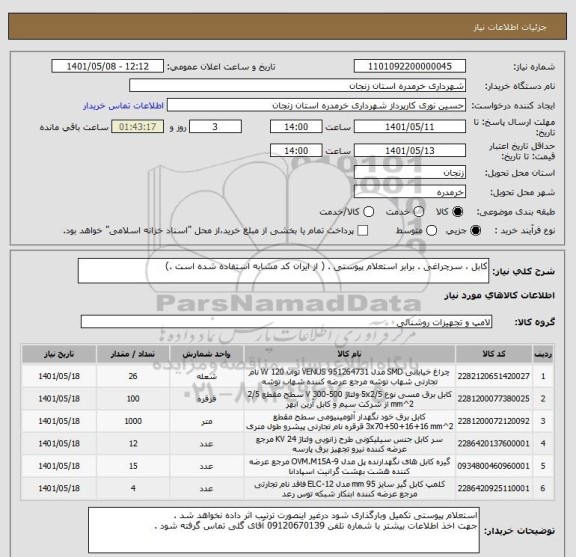Click the price validity date 1401/05/13
The width and height of the screenshot is (576, 557).
coord(410,151)
